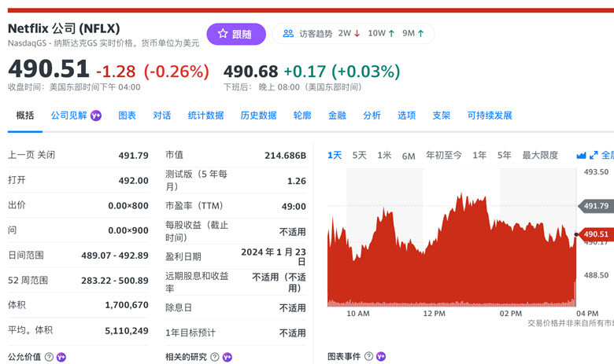Click the 10W up arrow trend indicator
The height and width of the screenshot is (364, 614).
tap(390, 34)
